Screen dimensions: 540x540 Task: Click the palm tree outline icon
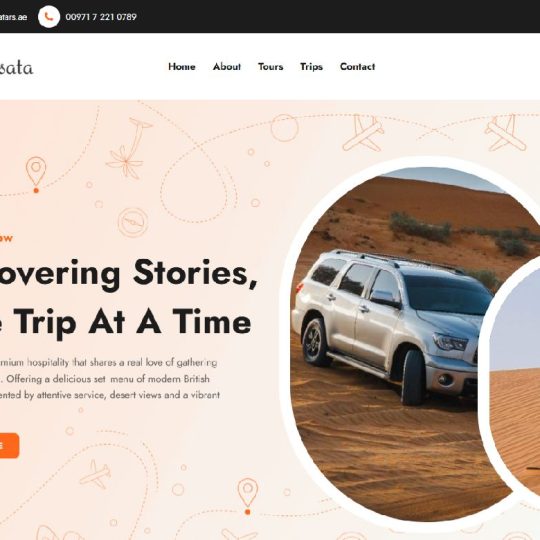point(129,148)
